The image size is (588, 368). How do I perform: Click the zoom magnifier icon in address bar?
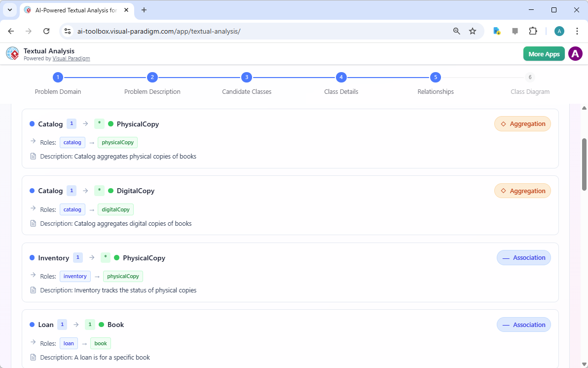(456, 31)
